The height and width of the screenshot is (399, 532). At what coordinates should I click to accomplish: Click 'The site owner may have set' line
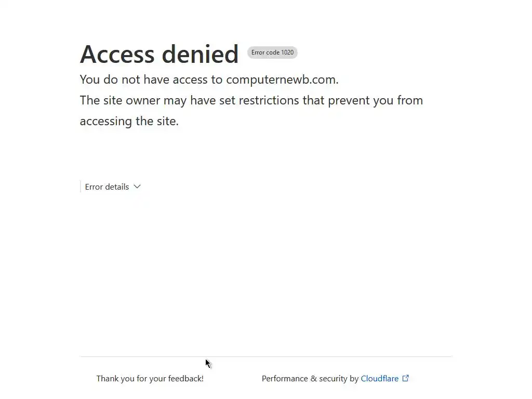click(x=251, y=100)
